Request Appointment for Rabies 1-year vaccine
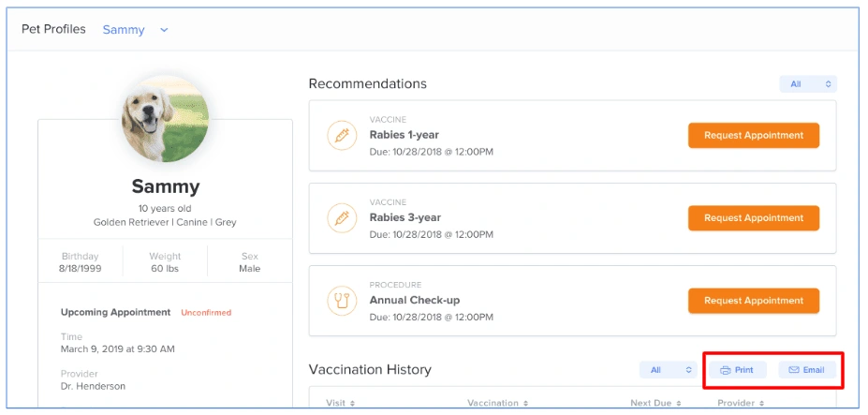 753,136
